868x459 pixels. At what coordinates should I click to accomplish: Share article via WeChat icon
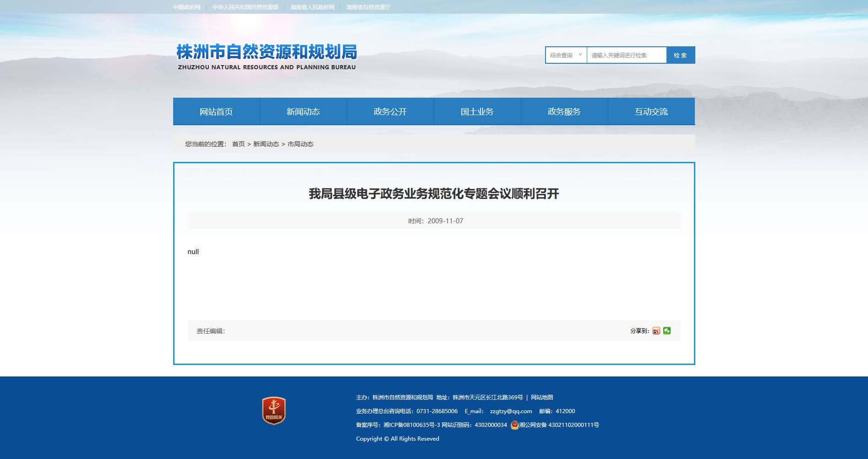coord(667,331)
